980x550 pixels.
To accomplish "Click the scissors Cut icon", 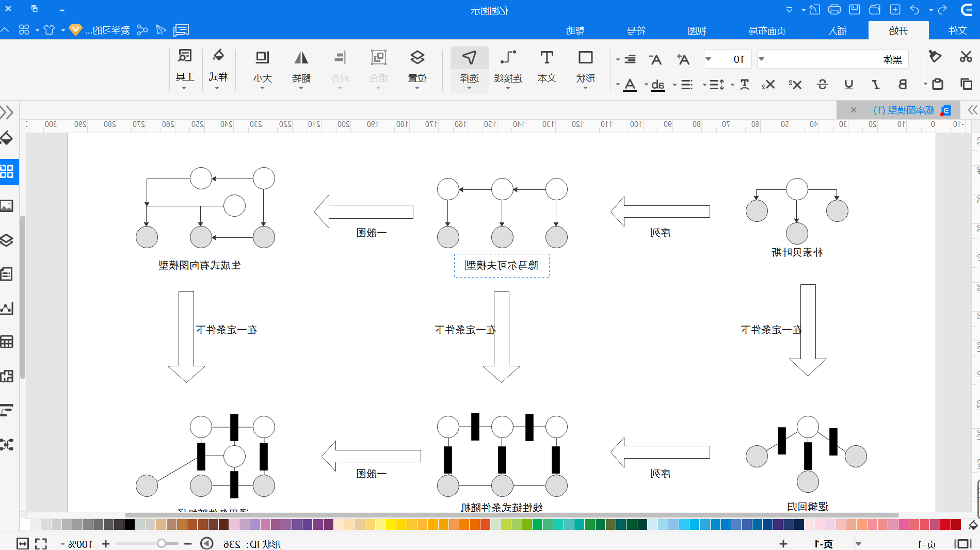I will pyautogui.click(x=966, y=57).
